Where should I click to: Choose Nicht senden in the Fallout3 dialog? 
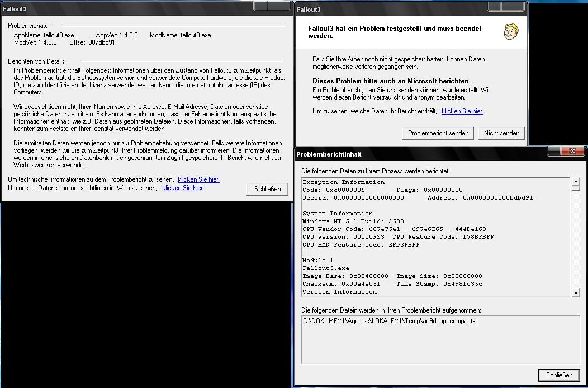click(501, 133)
